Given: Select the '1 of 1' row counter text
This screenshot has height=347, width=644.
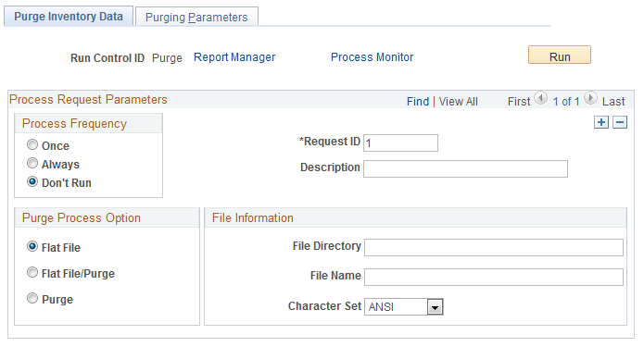Looking at the screenshot, I should click(566, 101).
